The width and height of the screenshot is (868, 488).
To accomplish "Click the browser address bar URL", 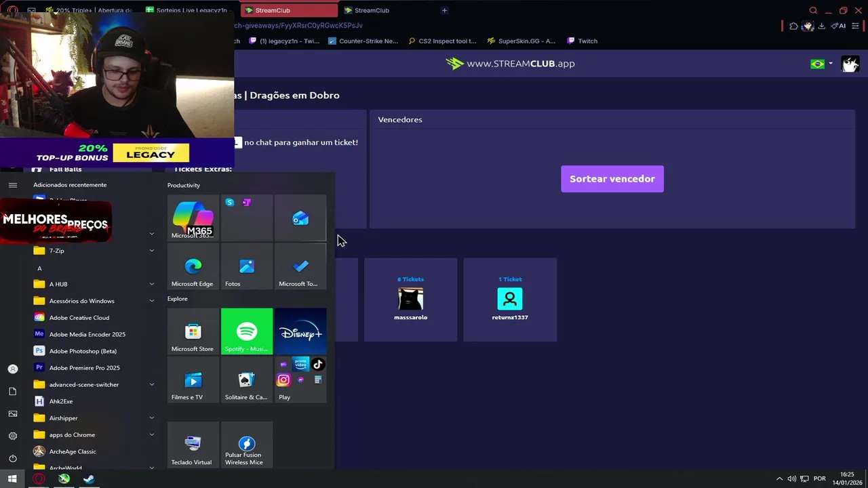I will click(x=298, y=26).
